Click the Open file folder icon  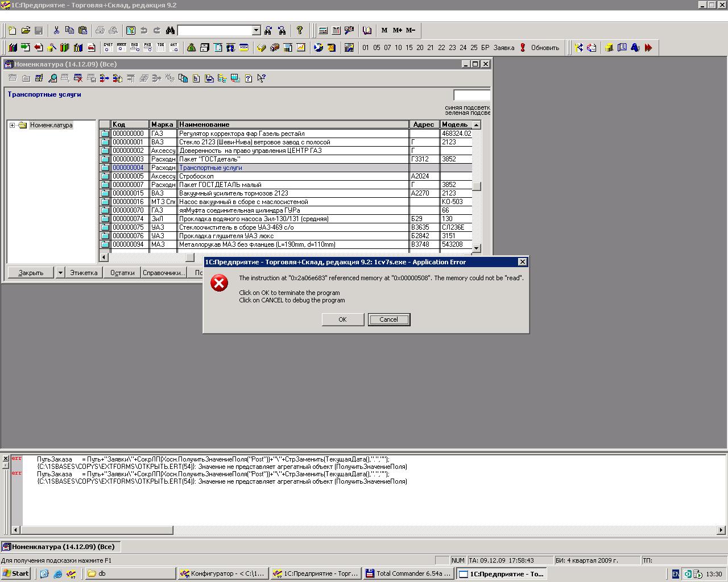(26, 31)
